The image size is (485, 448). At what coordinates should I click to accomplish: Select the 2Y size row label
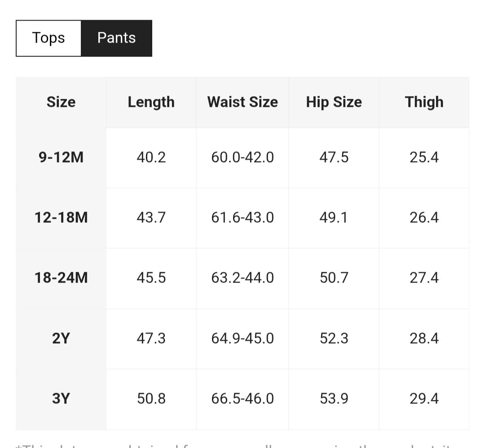click(61, 338)
